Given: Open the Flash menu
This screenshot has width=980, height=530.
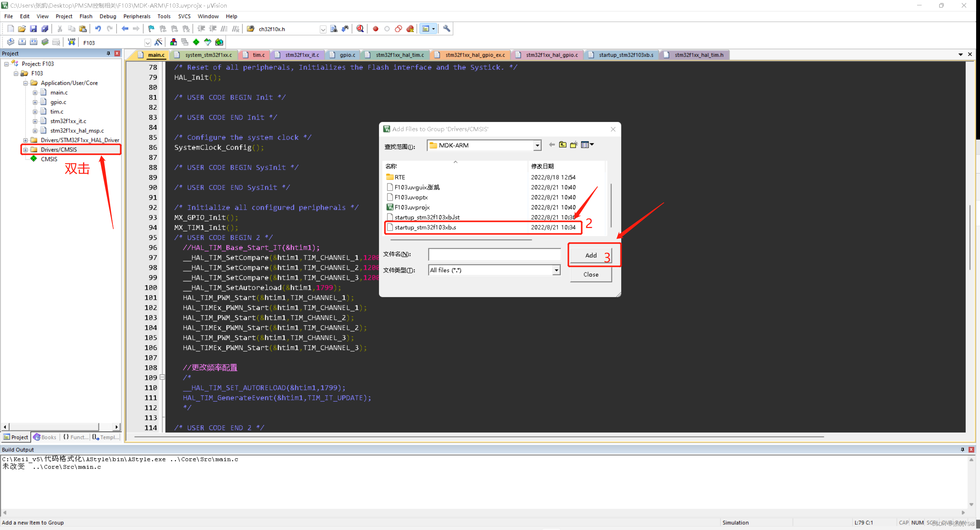Looking at the screenshot, I should (x=86, y=16).
